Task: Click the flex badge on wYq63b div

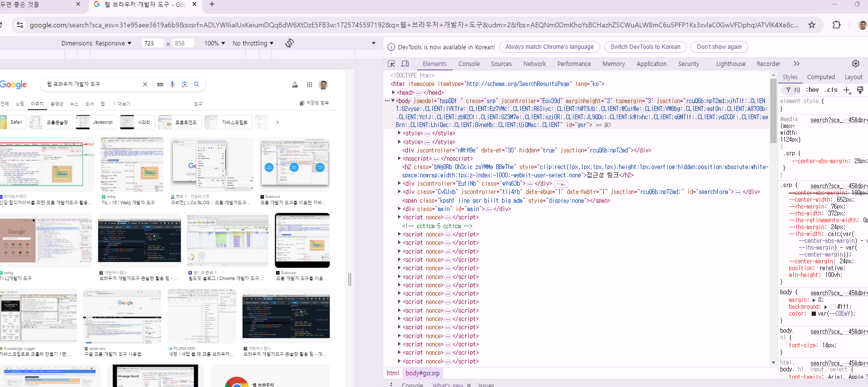Action: click(x=561, y=184)
